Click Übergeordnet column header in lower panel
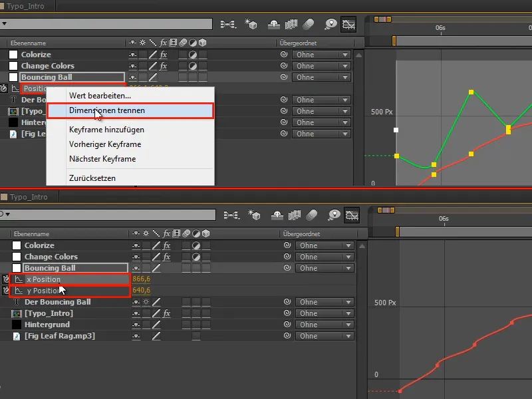532x399 pixels. [301, 234]
